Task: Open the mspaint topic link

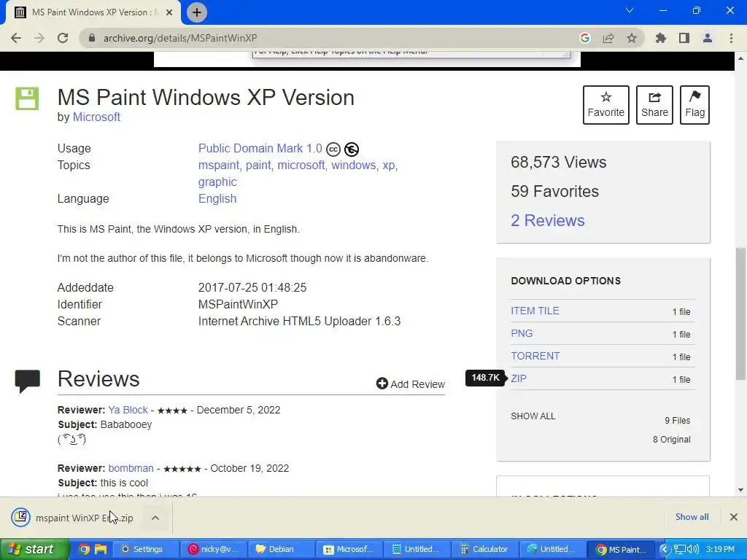Action: pyautogui.click(x=219, y=166)
